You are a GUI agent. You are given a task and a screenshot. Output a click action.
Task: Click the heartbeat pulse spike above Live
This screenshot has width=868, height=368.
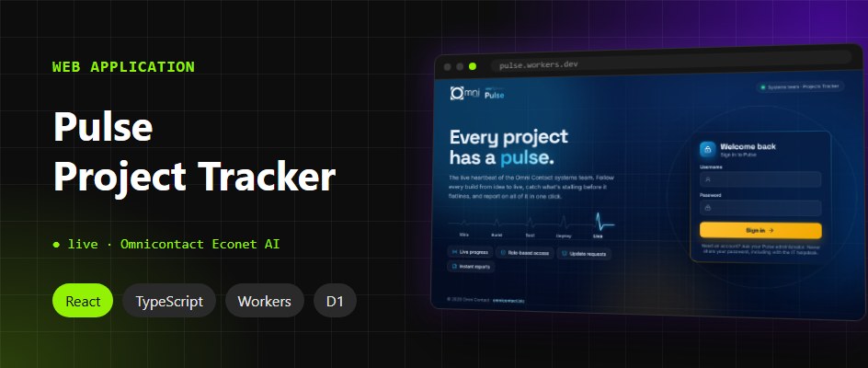pyautogui.click(x=600, y=222)
